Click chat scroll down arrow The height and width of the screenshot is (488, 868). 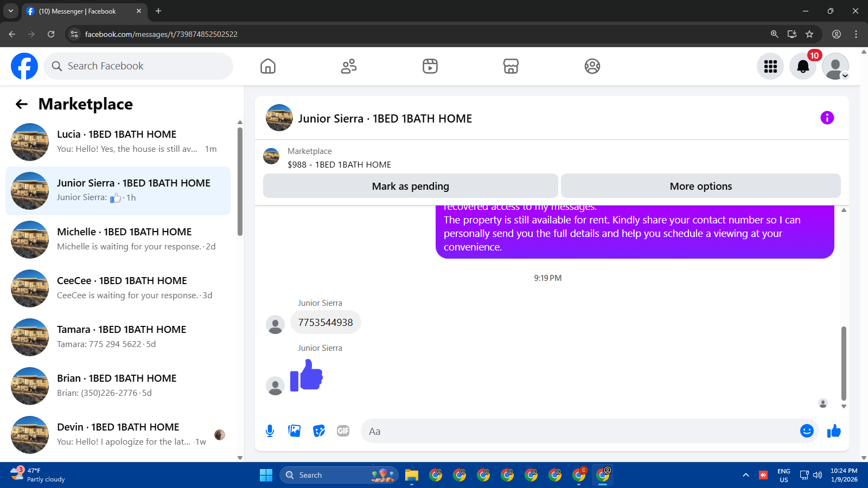(x=844, y=406)
